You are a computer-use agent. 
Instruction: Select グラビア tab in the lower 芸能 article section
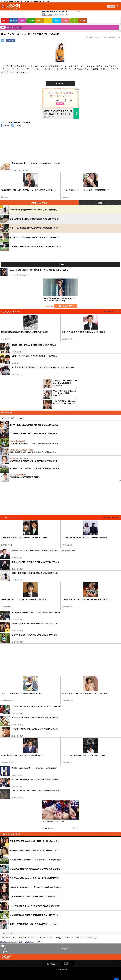tap(11, 418)
